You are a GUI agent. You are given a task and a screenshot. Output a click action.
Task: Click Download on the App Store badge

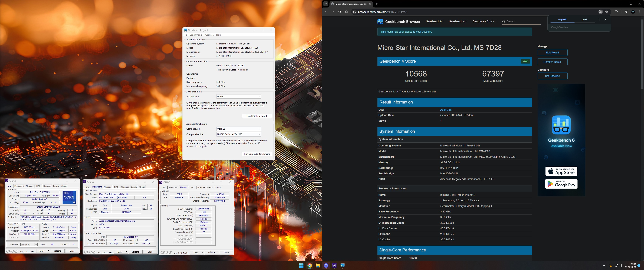pyautogui.click(x=561, y=171)
